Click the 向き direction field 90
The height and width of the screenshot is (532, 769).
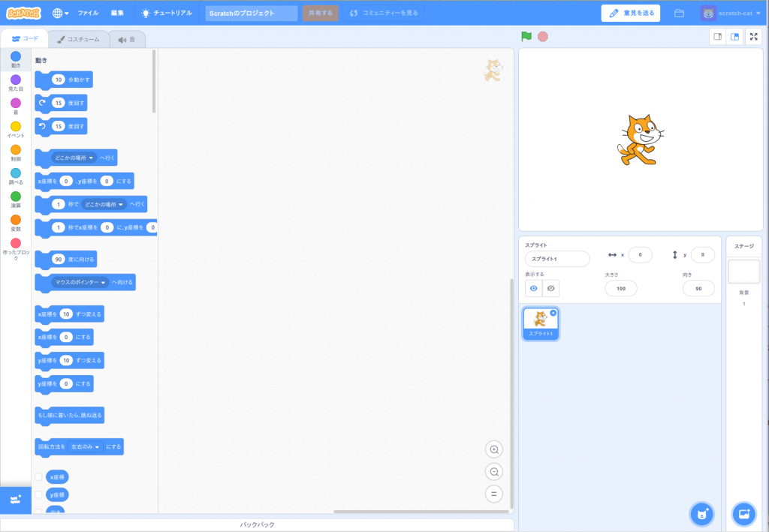click(x=698, y=289)
